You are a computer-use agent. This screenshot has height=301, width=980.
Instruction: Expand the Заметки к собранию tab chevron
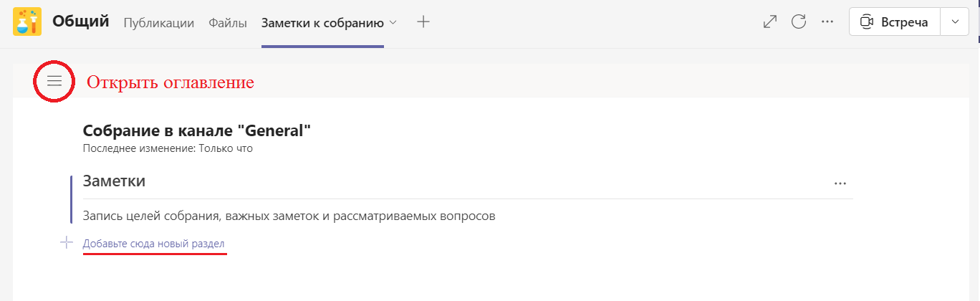pyautogui.click(x=393, y=22)
